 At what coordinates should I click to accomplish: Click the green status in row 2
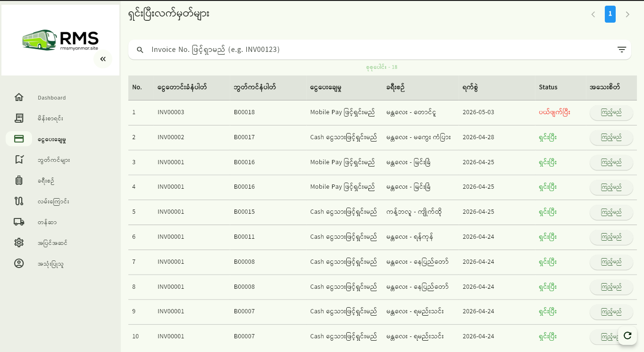coord(548,137)
